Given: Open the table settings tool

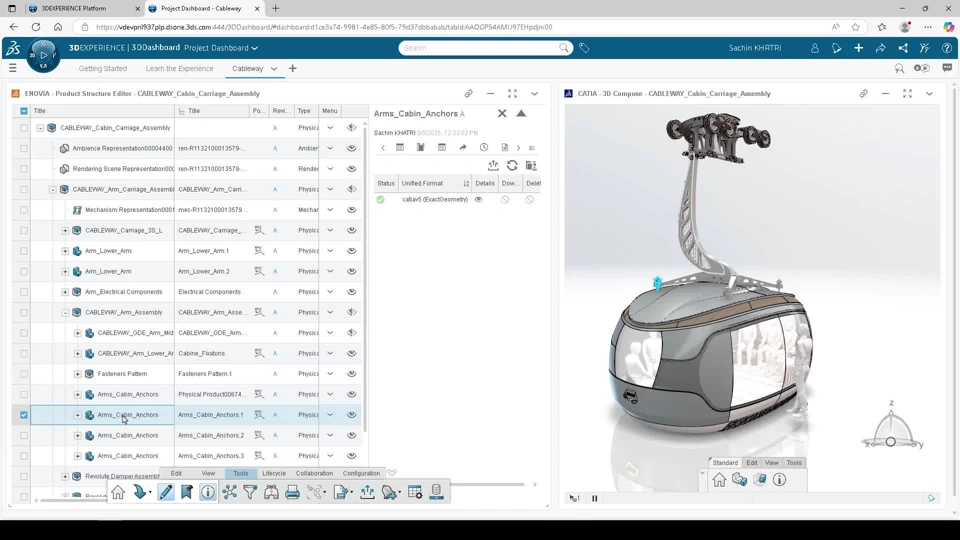Looking at the screenshot, I should click(415, 492).
